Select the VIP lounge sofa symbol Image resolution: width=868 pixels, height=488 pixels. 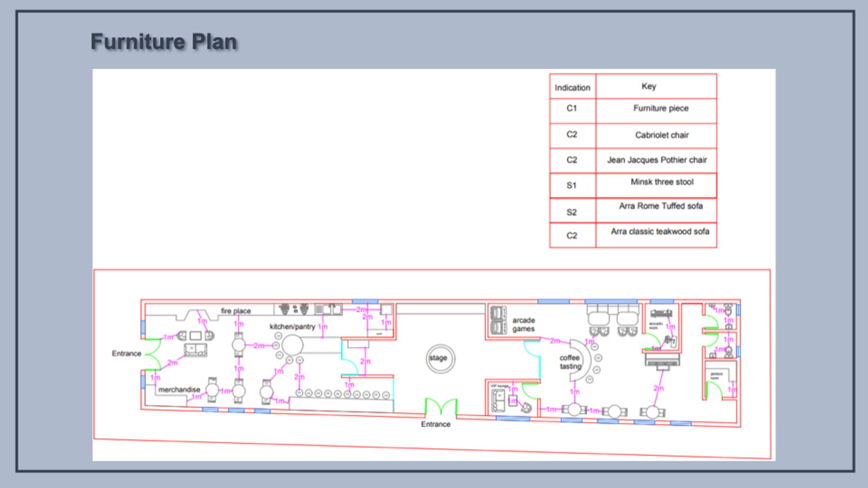(x=498, y=400)
